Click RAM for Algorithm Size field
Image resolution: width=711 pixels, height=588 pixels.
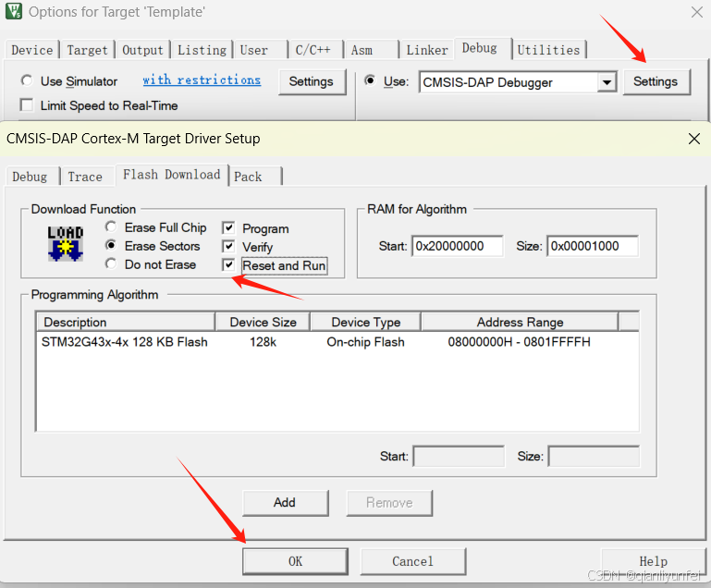(x=593, y=246)
